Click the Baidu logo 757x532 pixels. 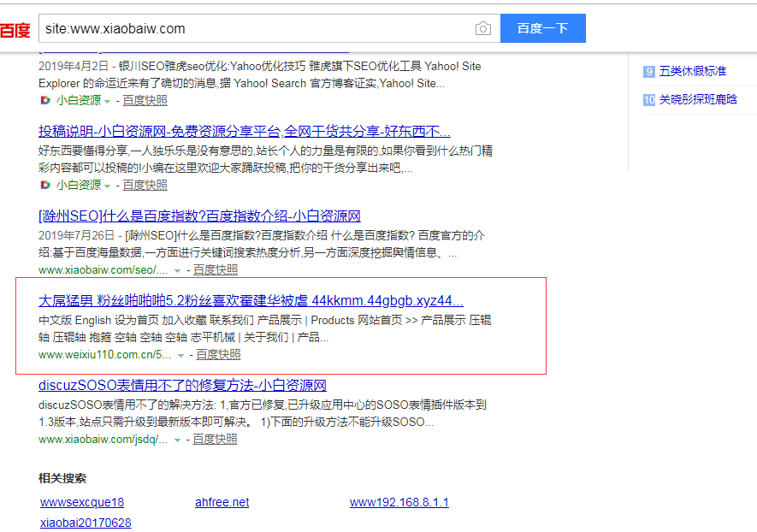(x=15, y=30)
